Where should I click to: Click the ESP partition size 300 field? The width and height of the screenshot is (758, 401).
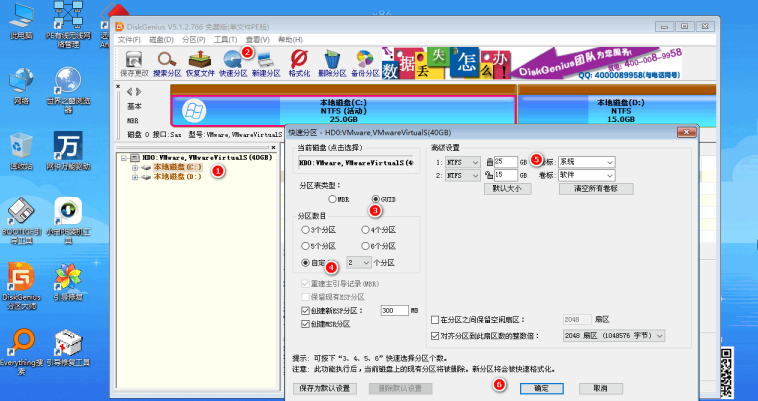click(x=394, y=311)
